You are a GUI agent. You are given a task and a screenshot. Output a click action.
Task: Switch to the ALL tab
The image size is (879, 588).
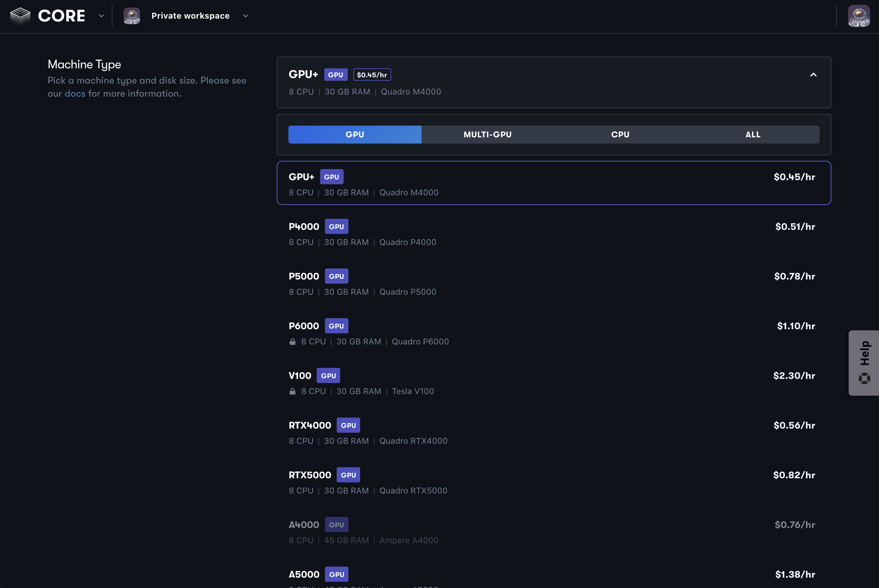(753, 134)
